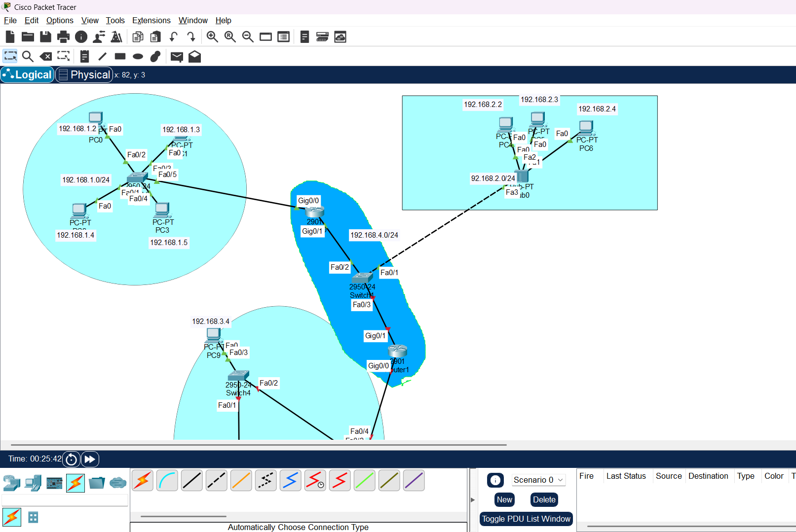Select Connections category with lightning icon
Image resolution: width=796 pixels, height=532 pixels.
76,483
